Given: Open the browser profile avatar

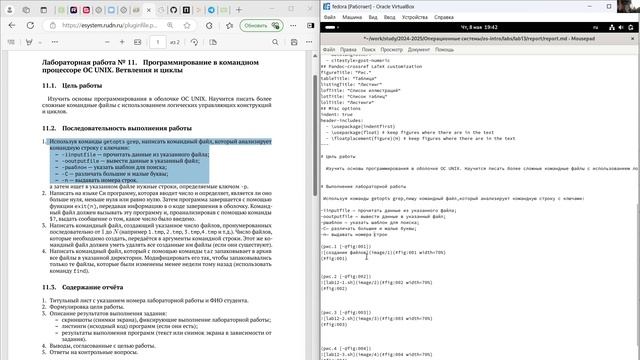Looking at the screenshot, I should pos(10,10).
